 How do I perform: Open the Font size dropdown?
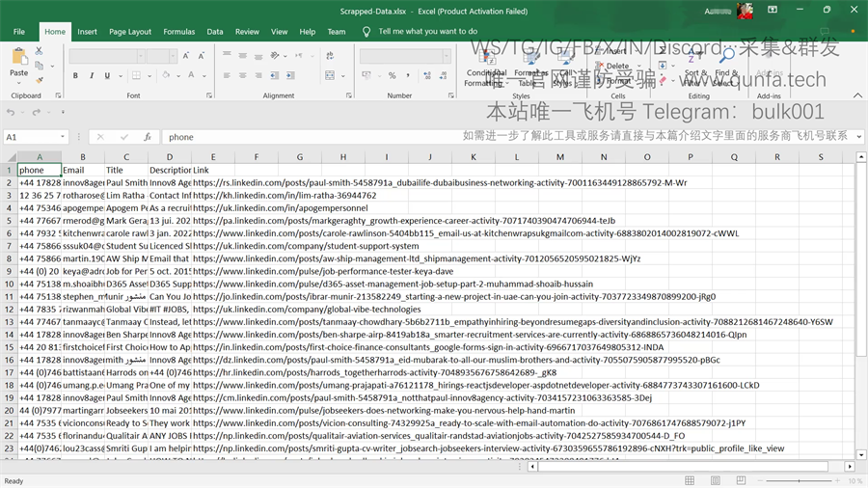pos(173,56)
